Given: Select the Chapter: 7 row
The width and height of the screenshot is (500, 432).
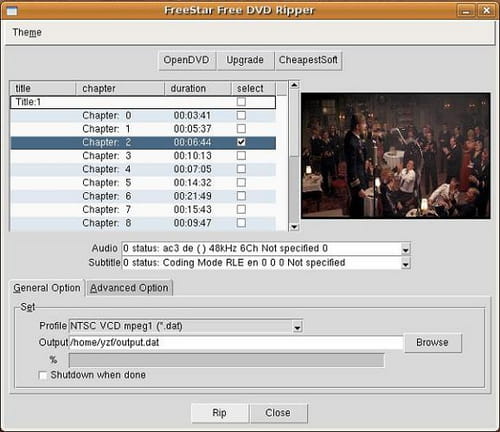Looking at the screenshot, I should click(143, 209).
